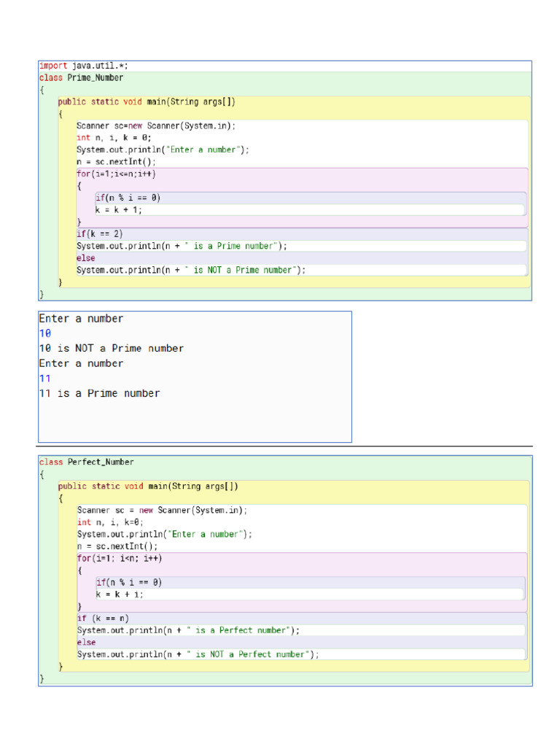Select println "Enter a number" in Perfect_Number class
The width and height of the screenshot is (560, 747).
pos(165,534)
